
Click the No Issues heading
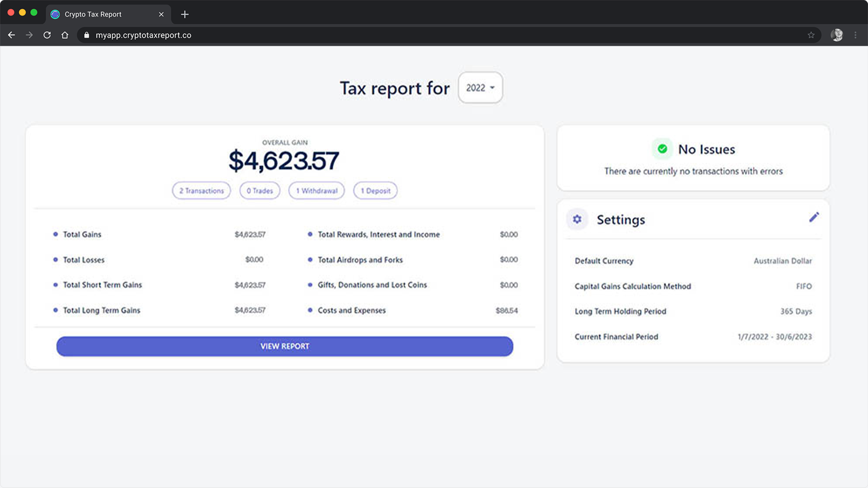(707, 149)
